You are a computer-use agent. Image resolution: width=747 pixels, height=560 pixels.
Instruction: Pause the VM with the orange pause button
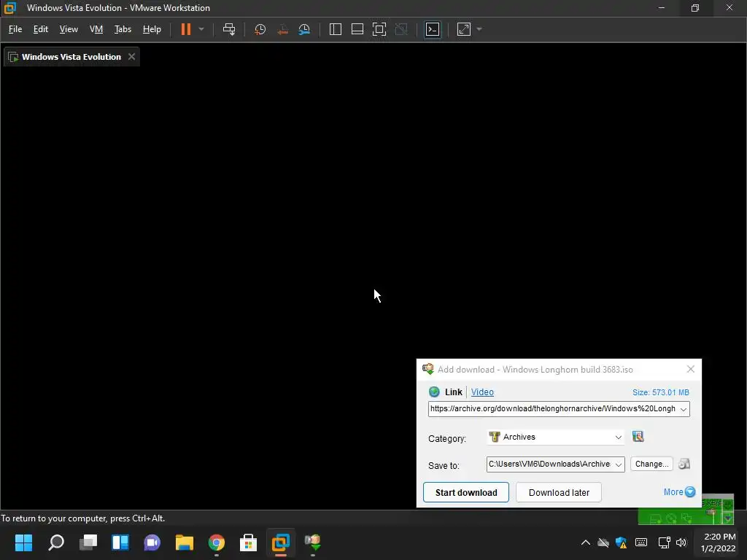186,29
